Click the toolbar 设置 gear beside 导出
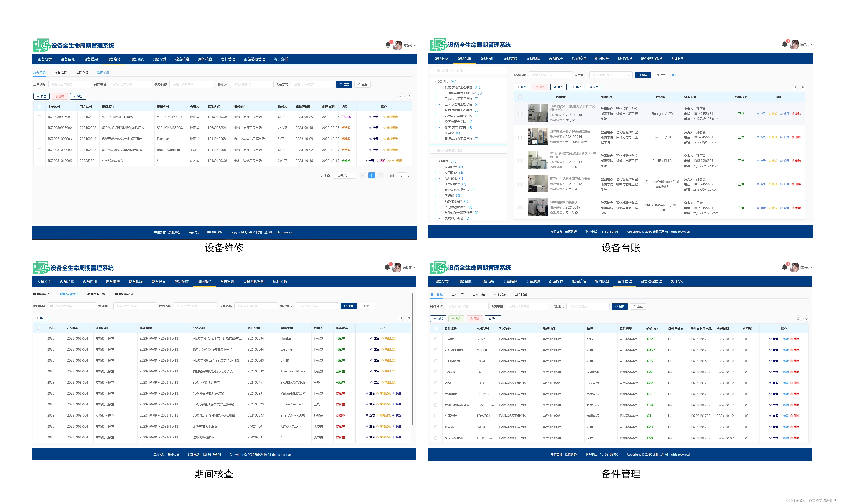Viewport: 845px width, 504px height. coord(594,87)
